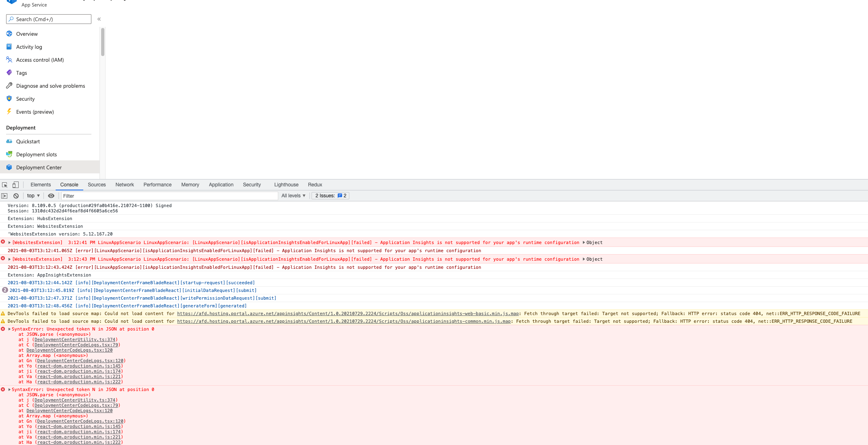The width and height of the screenshot is (868, 445).
Task: Open Access control (IAM) item
Action: point(40,60)
